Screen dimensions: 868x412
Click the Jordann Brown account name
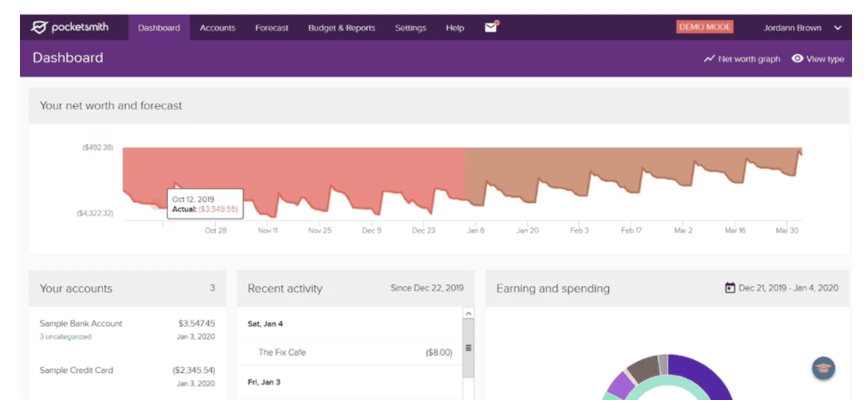[792, 28]
